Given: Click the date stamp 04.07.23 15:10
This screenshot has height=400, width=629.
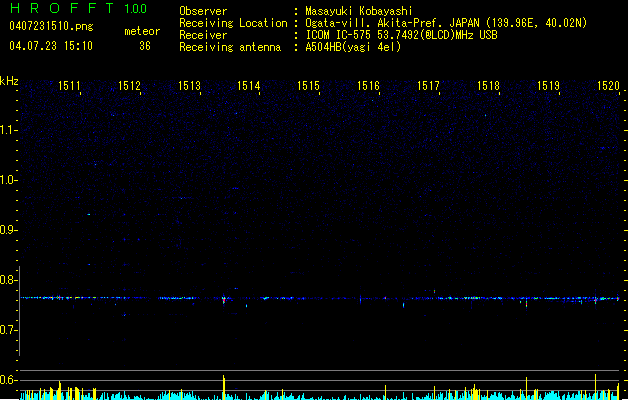Looking at the screenshot, I should point(51,46).
